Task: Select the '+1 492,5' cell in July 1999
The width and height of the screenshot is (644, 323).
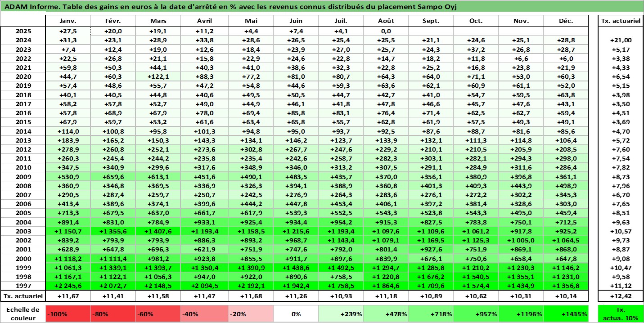Action: pos(341,268)
